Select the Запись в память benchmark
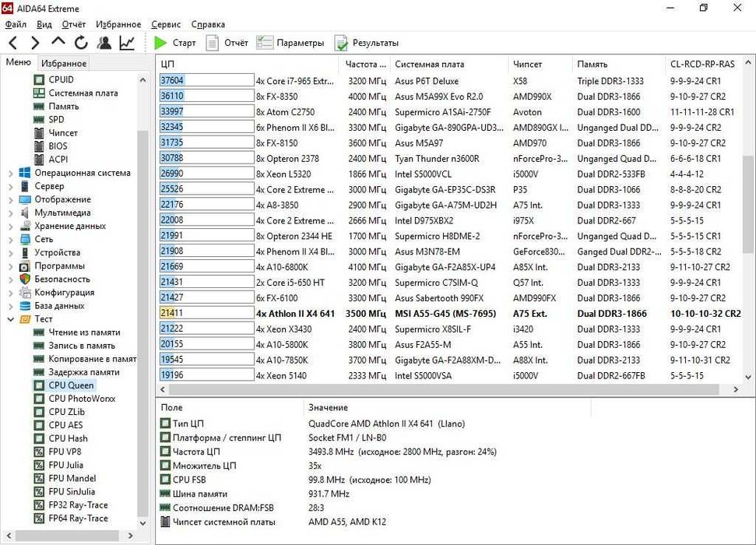Image resolution: width=756 pixels, height=545 pixels. (x=82, y=346)
